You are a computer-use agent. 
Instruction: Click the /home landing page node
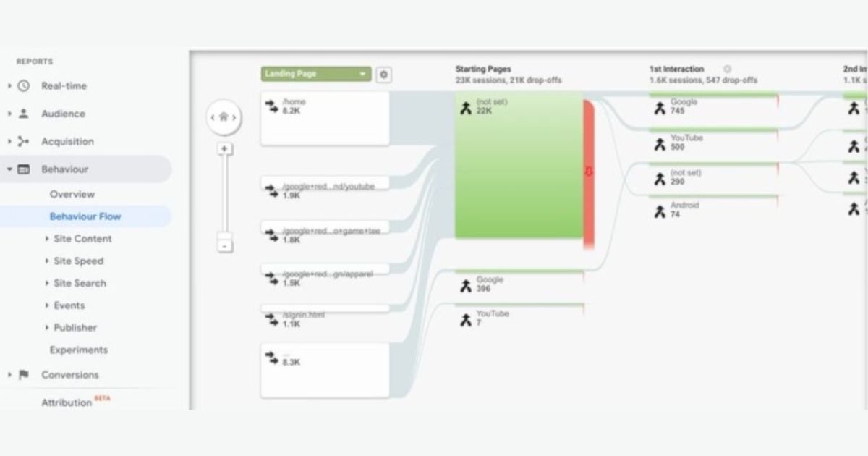325,118
